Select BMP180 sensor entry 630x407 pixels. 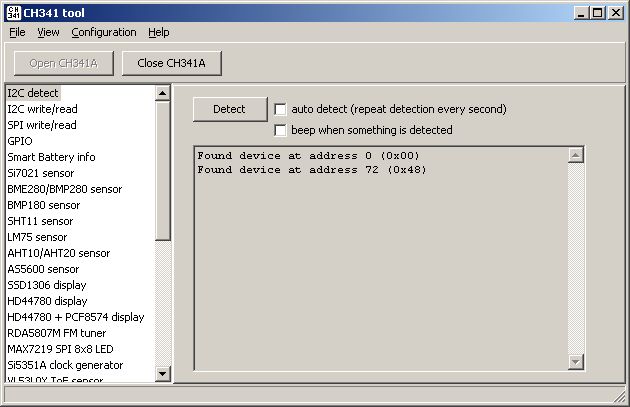44,205
